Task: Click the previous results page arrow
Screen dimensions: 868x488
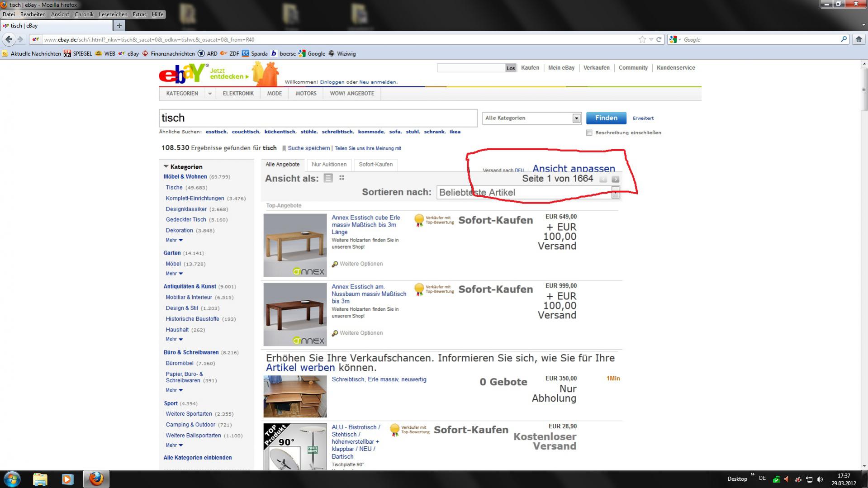Action: coord(603,179)
